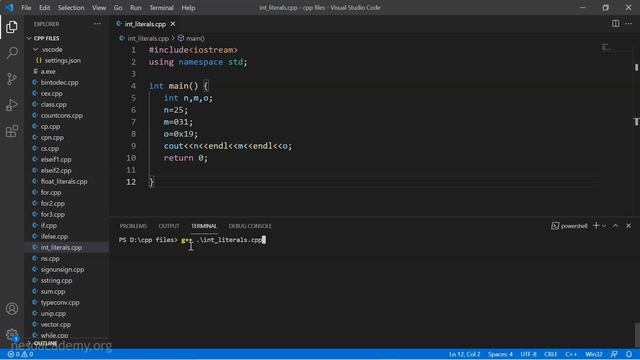Image resolution: width=640 pixels, height=360 pixels.
Task: Open the File menu
Action: click(26, 8)
